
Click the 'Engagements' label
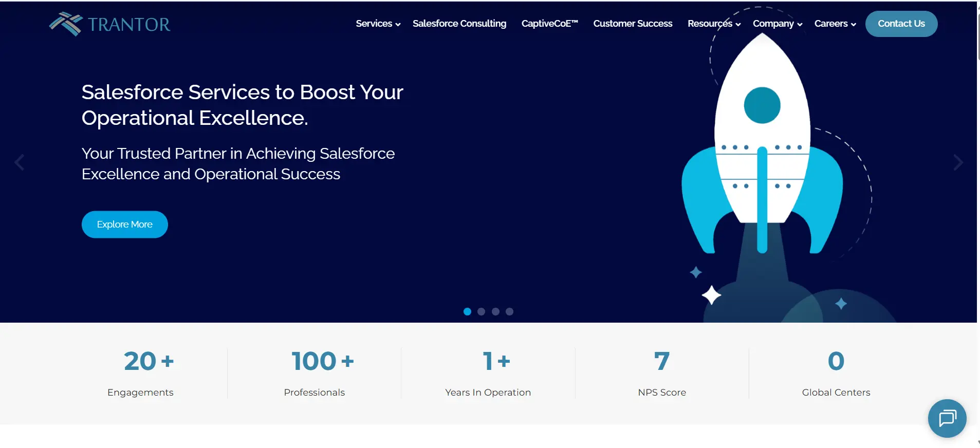(x=140, y=393)
